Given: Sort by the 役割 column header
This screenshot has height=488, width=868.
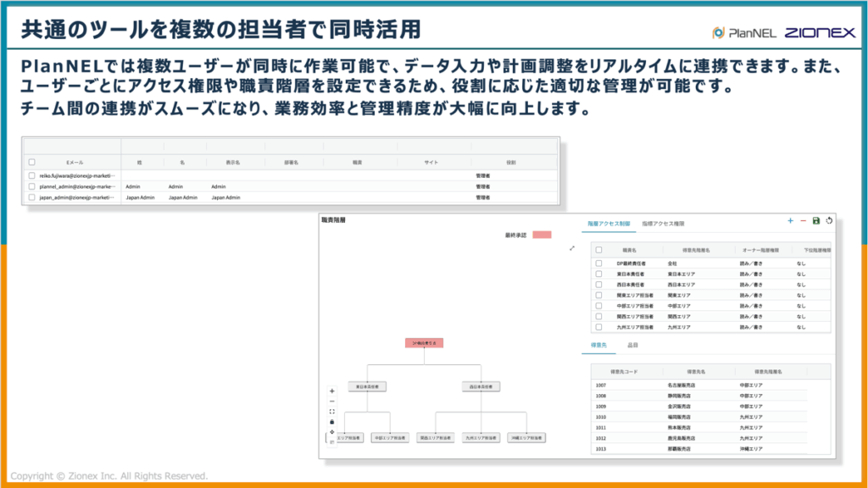Looking at the screenshot, I should coord(511,162).
